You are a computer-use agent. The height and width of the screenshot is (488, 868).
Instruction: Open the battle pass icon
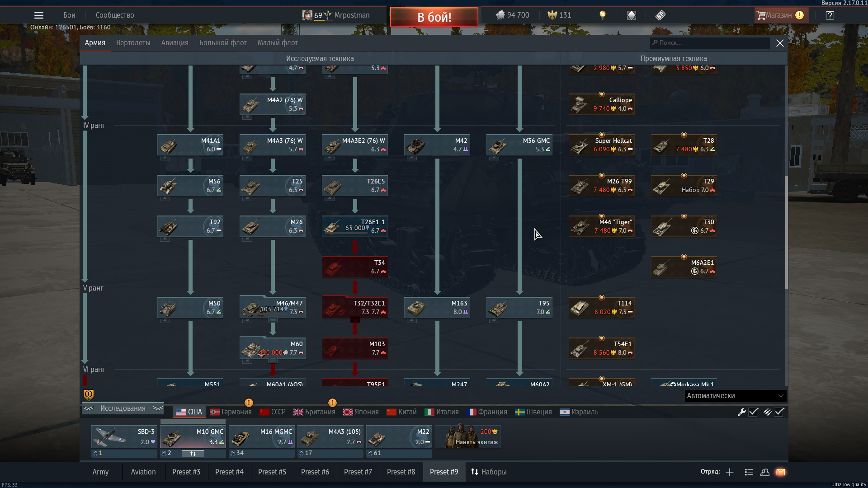[x=660, y=15]
